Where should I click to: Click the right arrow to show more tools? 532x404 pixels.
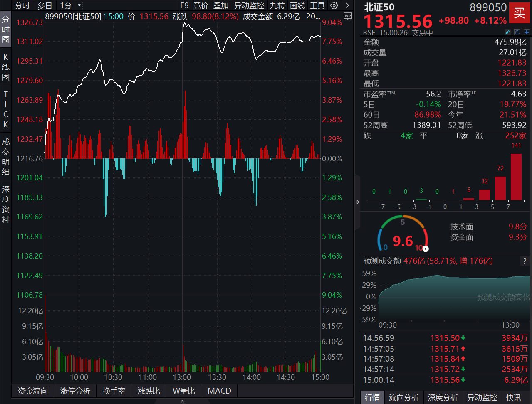pyautogui.click(x=347, y=5)
